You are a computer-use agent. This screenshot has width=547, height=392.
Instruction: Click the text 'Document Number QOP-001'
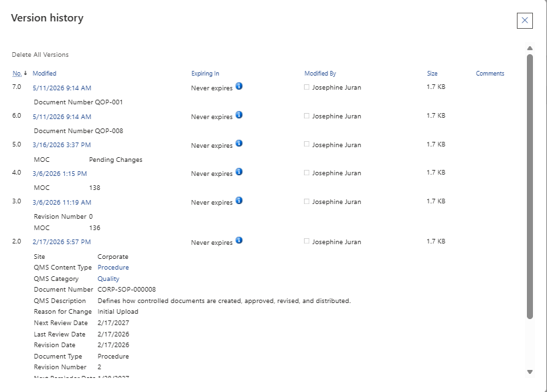coord(78,102)
